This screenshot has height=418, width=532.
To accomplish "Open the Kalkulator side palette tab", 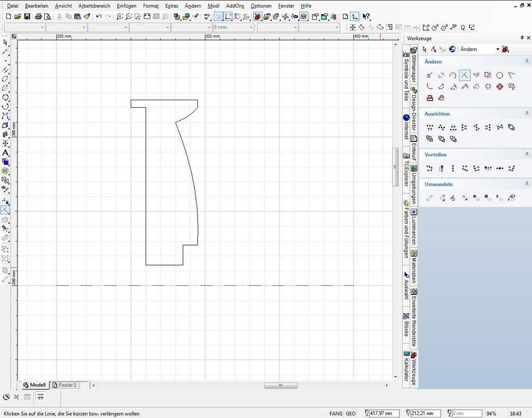I will click(406, 366).
